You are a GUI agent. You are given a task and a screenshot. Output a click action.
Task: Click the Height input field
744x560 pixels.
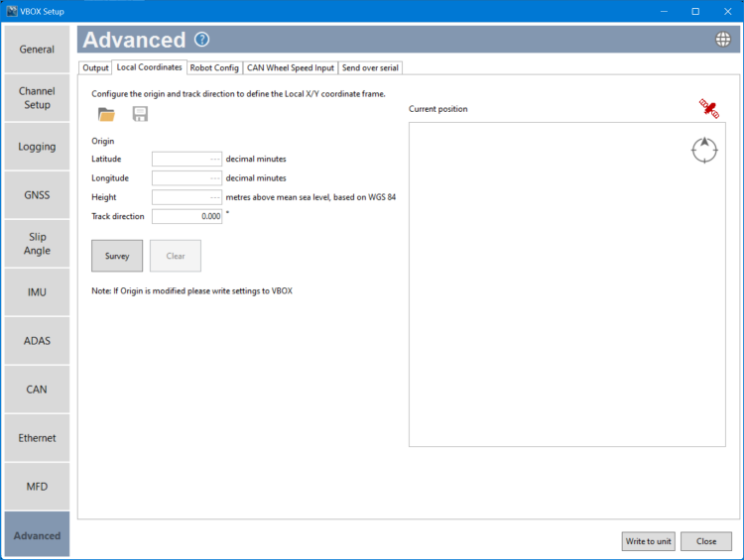tap(186, 197)
